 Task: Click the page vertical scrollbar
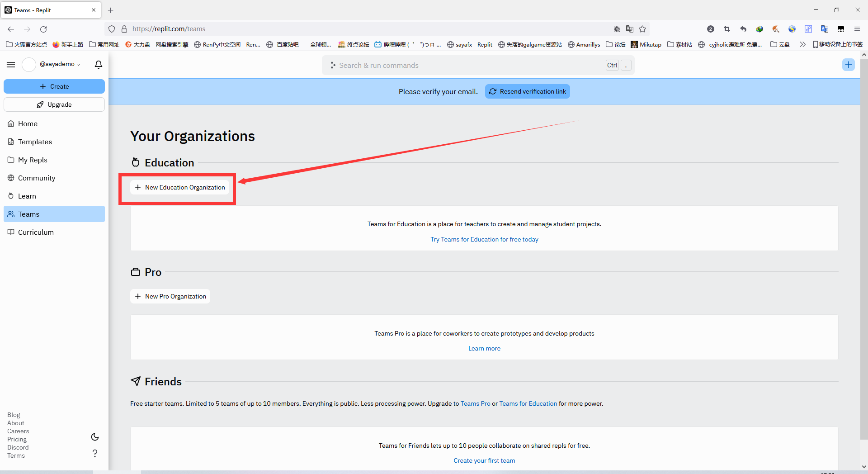tap(864, 249)
